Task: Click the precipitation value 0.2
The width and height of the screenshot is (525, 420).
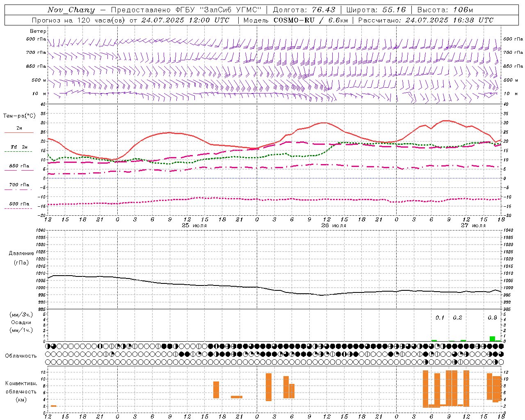Action: point(457,318)
